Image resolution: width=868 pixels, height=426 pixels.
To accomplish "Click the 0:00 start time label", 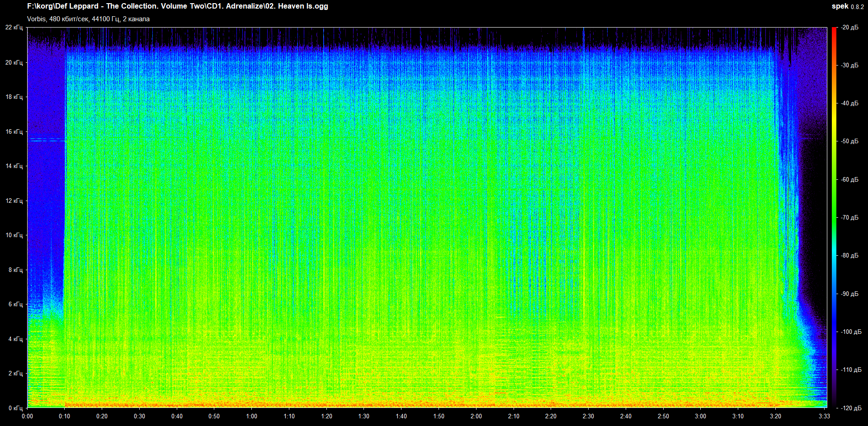I will tap(27, 416).
